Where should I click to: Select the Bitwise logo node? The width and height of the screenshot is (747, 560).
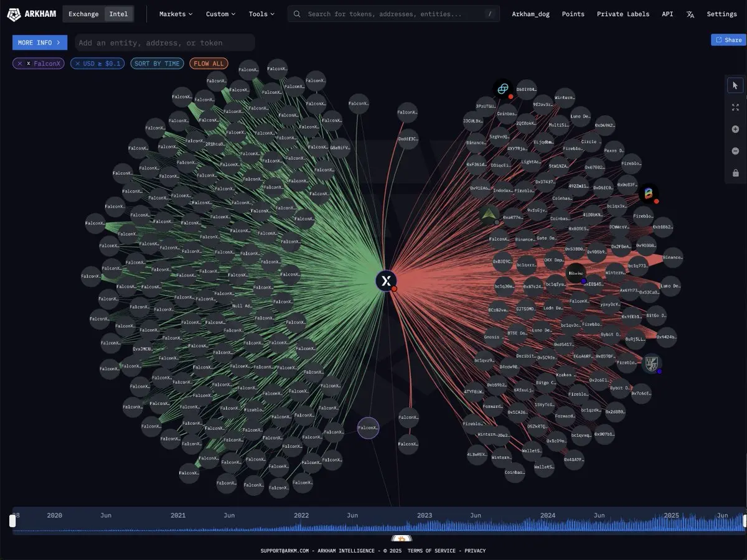576,273
